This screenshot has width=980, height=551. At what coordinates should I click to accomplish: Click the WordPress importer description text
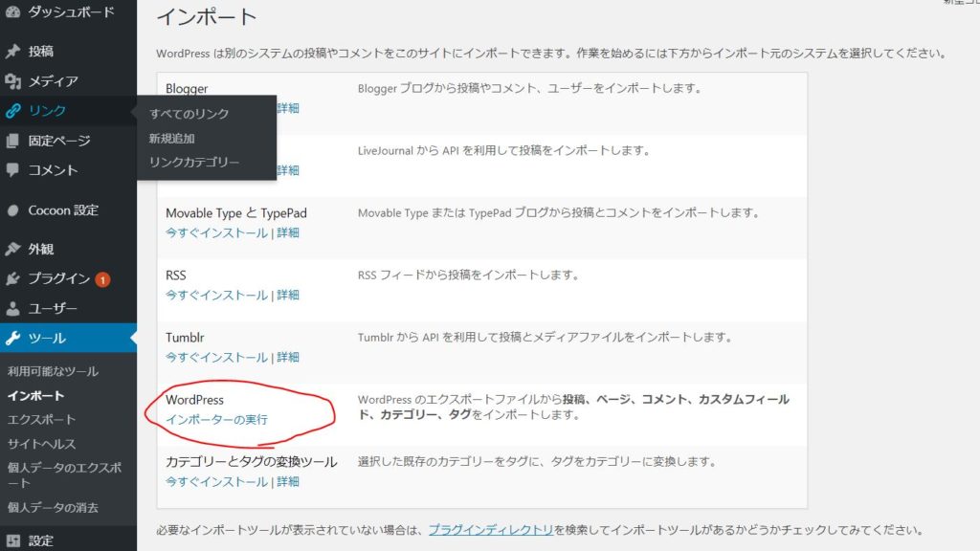[x=573, y=408]
